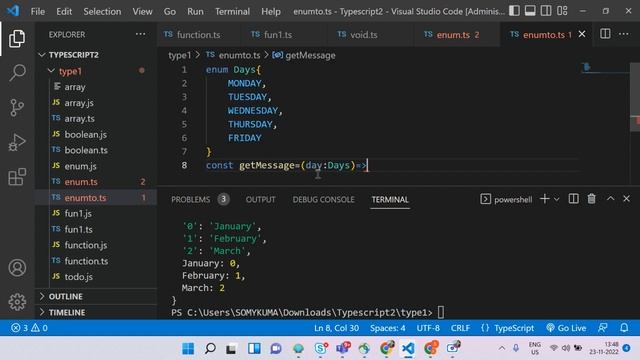Open the Help menu
Image resolution: width=640 pixels, height=360 pixels.
[271, 11]
